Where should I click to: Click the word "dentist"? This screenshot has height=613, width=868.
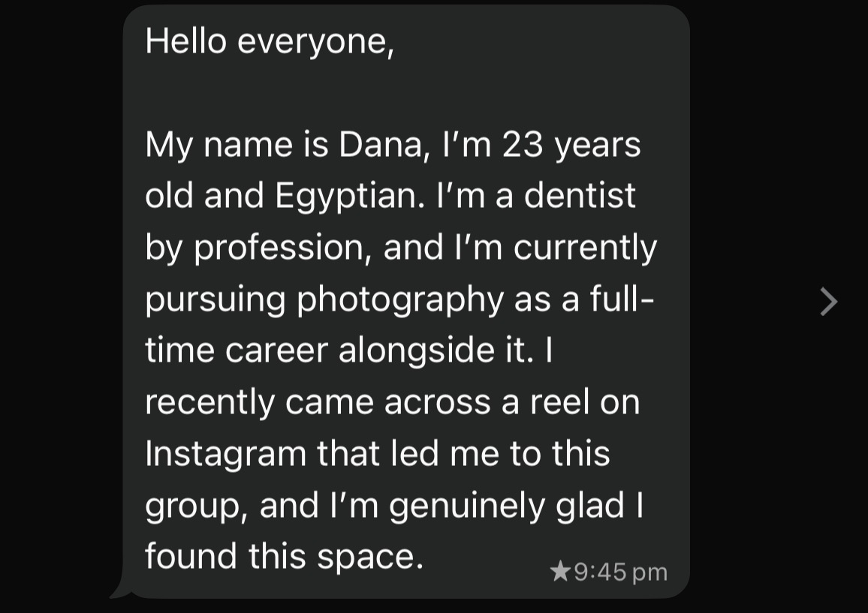[x=580, y=195]
